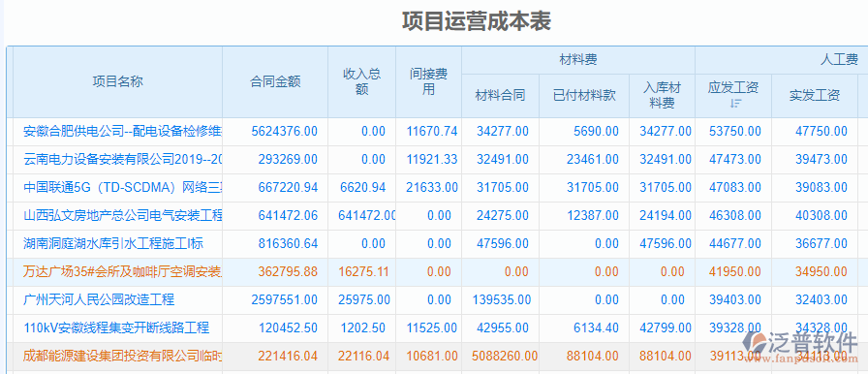Viewport: 868px width, 374px height.
Task: Click material contract value 139535.00
Action: pos(502,299)
